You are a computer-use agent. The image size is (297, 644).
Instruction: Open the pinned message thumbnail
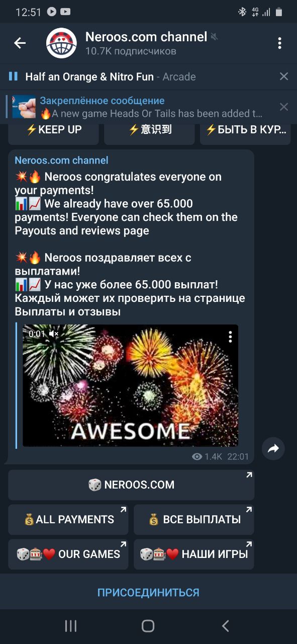click(24, 107)
